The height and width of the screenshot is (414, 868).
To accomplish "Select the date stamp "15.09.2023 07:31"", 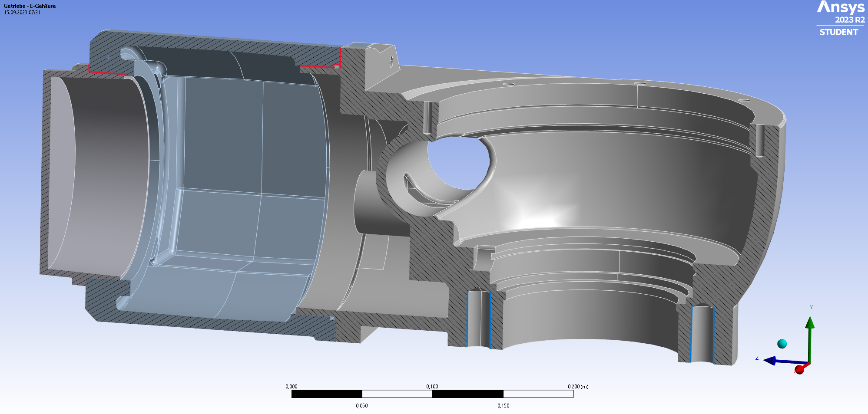I will tap(22, 13).
